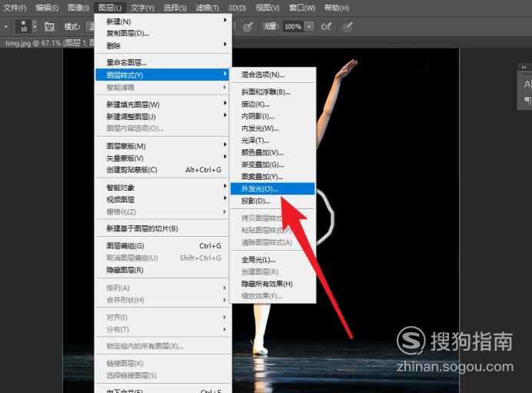Choose 混合选项(N)... in submenu
The image size is (532, 393).
tap(273, 75)
